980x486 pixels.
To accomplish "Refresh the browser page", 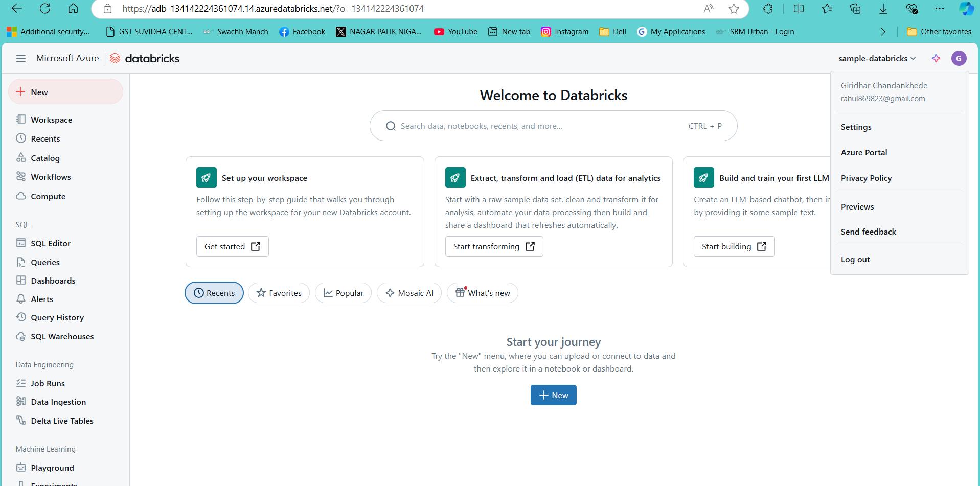I will point(45,9).
